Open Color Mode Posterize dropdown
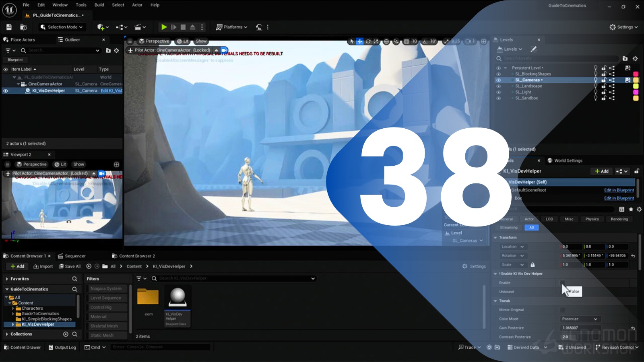 (580, 319)
